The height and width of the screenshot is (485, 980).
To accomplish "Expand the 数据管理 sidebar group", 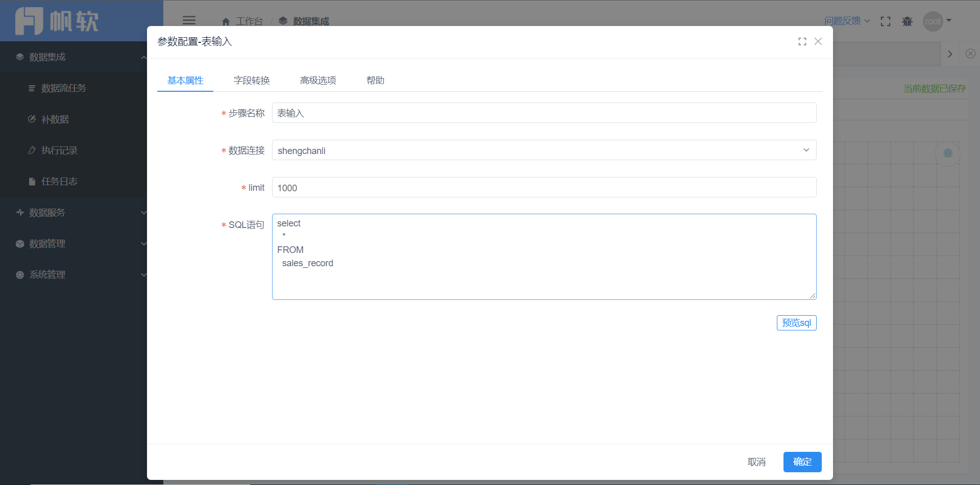I will pyautogui.click(x=143, y=244).
